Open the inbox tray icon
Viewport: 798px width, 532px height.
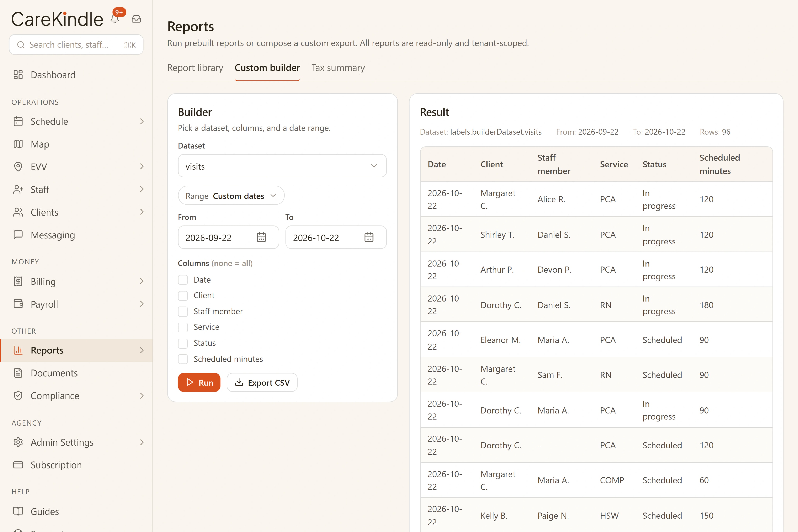point(136,19)
